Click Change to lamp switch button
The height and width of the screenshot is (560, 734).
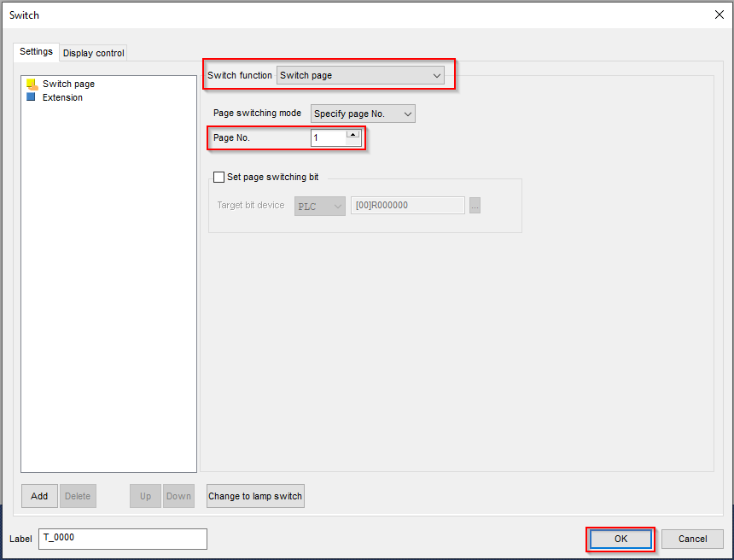point(255,496)
